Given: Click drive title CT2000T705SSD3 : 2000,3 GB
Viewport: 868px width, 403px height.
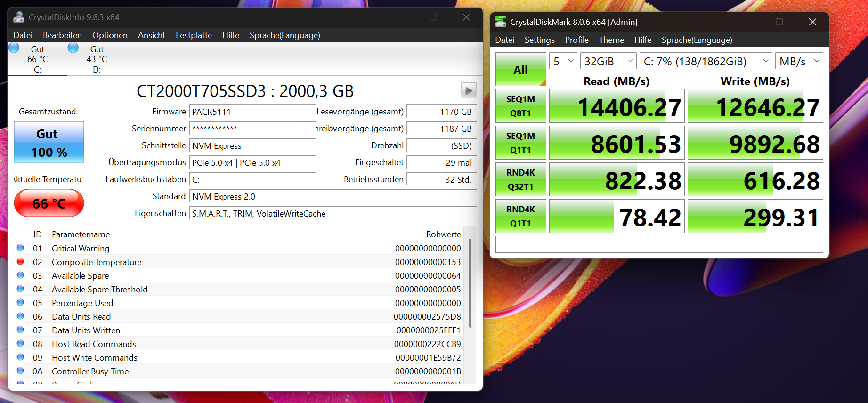Looking at the screenshot, I should click(x=245, y=91).
